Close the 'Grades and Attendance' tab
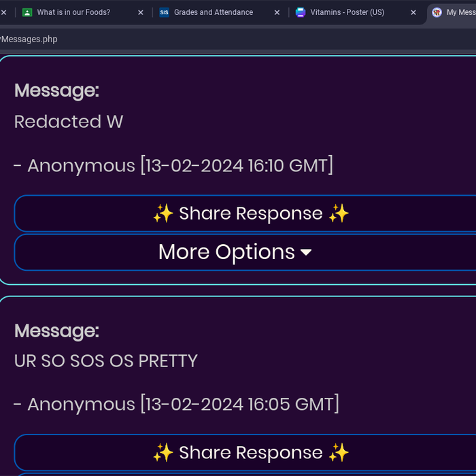Image resolution: width=476 pixels, height=476 pixels. (x=277, y=12)
